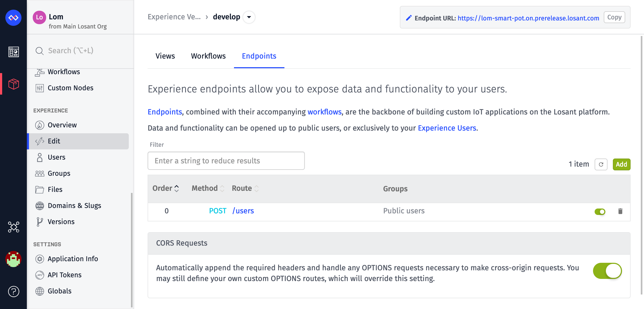This screenshot has height=309, width=644.
Task: Click the Groups people icon
Action: click(x=39, y=174)
